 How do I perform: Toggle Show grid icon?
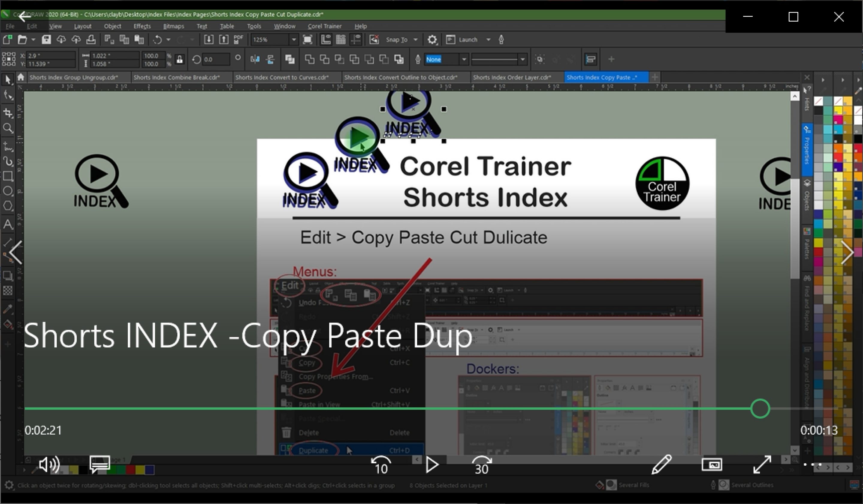tap(341, 40)
